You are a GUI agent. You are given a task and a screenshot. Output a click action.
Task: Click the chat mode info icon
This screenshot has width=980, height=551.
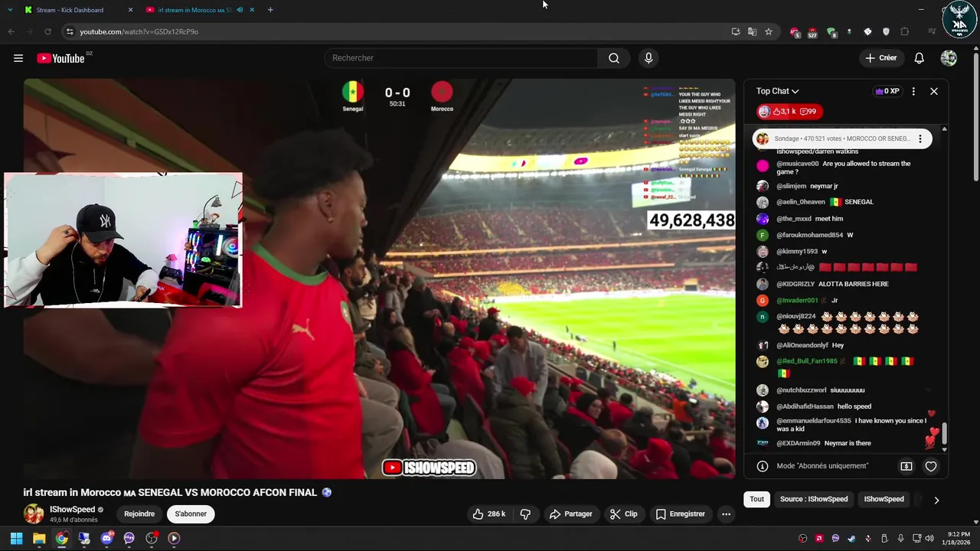(x=763, y=466)
